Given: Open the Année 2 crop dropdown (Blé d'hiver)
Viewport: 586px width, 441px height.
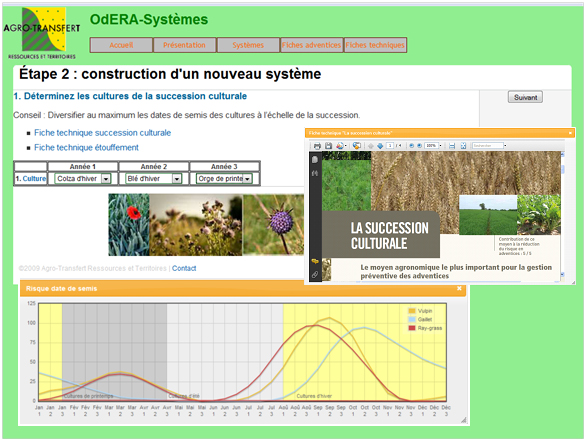Looking at the screenshot, I should 154,179.
